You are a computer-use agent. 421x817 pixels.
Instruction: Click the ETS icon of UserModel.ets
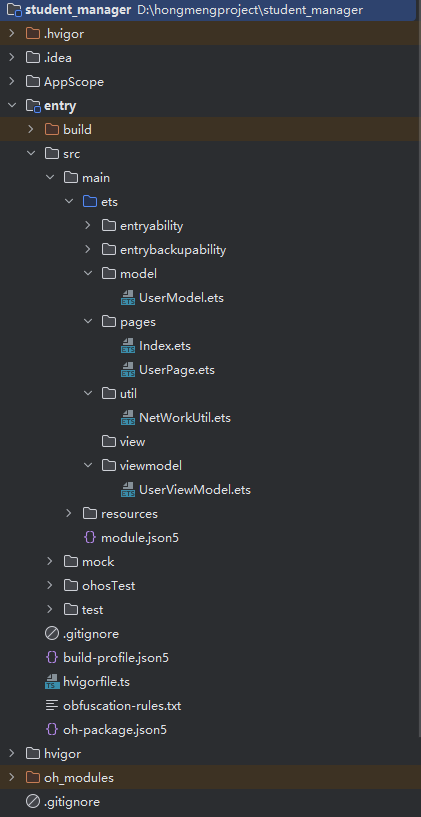point(128,298)
